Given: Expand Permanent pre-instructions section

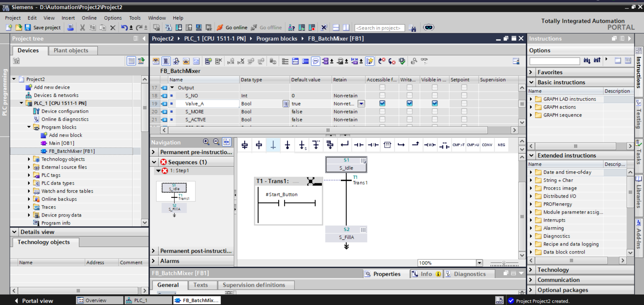Looking at the screenshot, I should click(153, 152).
